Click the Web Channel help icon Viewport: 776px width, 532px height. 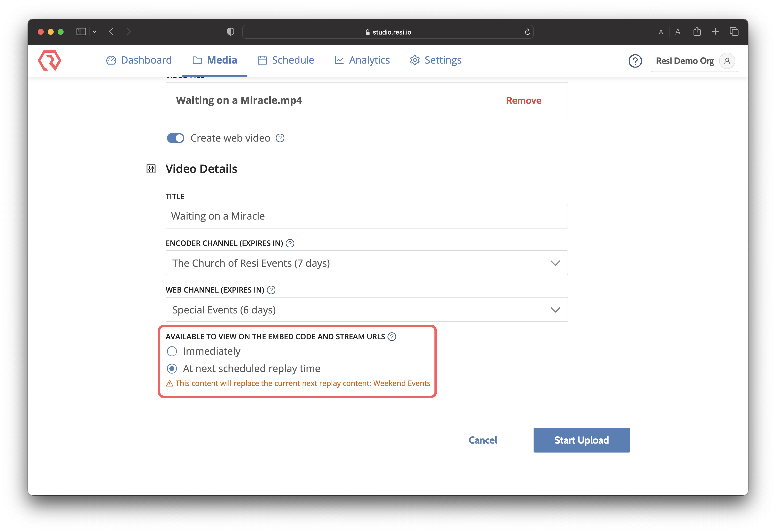(271, 290)
